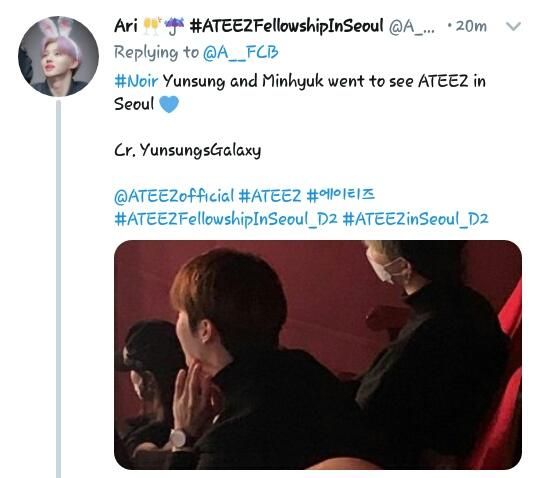Open the #ATEEZ hashtag

[x=270, y=196]
